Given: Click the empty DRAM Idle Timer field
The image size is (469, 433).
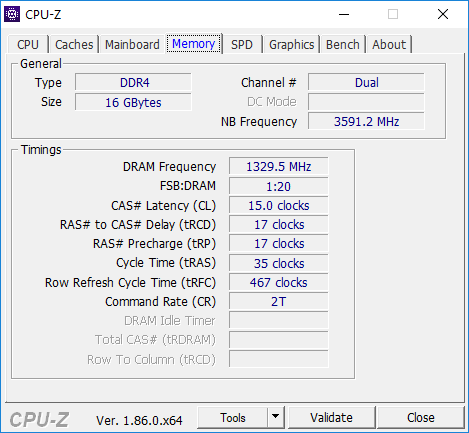Looking at the screenshot, I should click(x=279, y=321).
